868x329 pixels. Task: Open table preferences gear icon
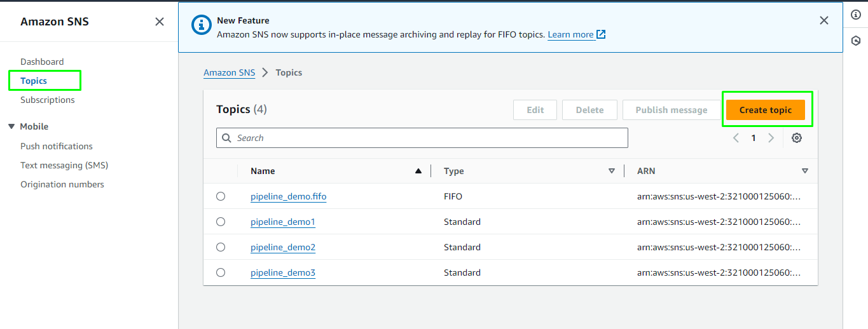[x=797, y=138]
